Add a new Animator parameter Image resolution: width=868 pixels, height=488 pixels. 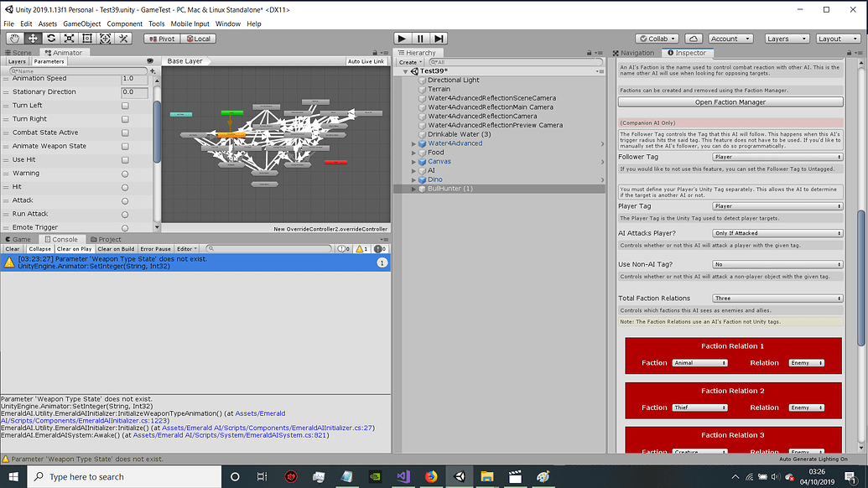point(153,70)
